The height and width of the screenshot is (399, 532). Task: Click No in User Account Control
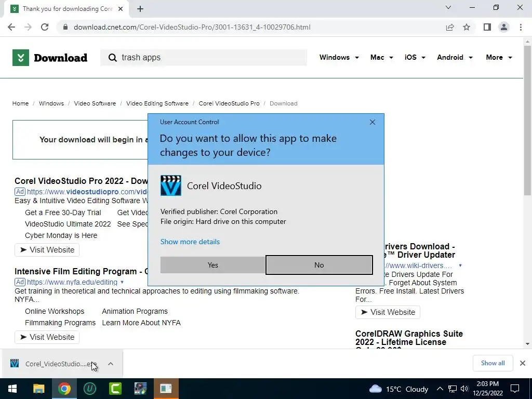coord(319,265)
